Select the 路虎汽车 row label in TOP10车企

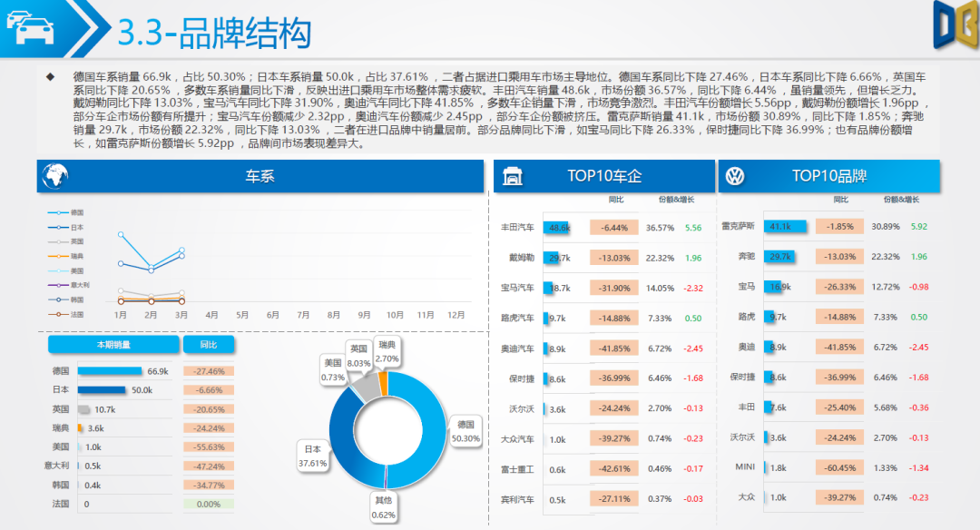tap(517, 319)
